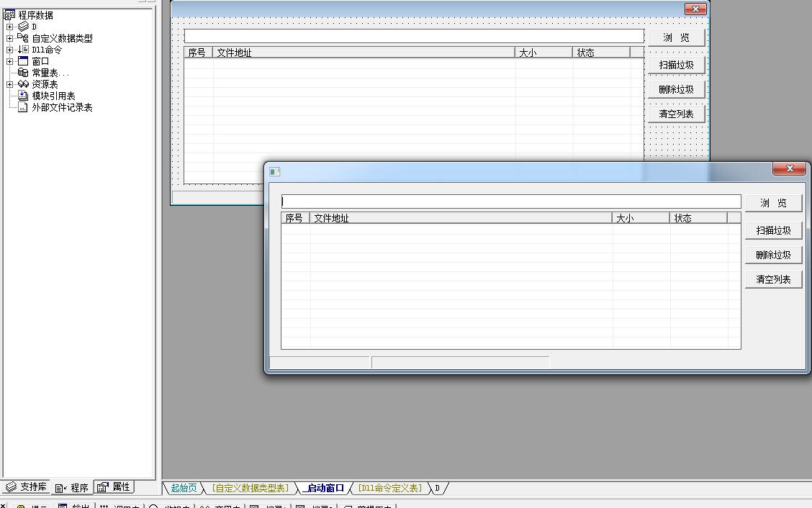Click the running window's title bar icon

(274, 171)
